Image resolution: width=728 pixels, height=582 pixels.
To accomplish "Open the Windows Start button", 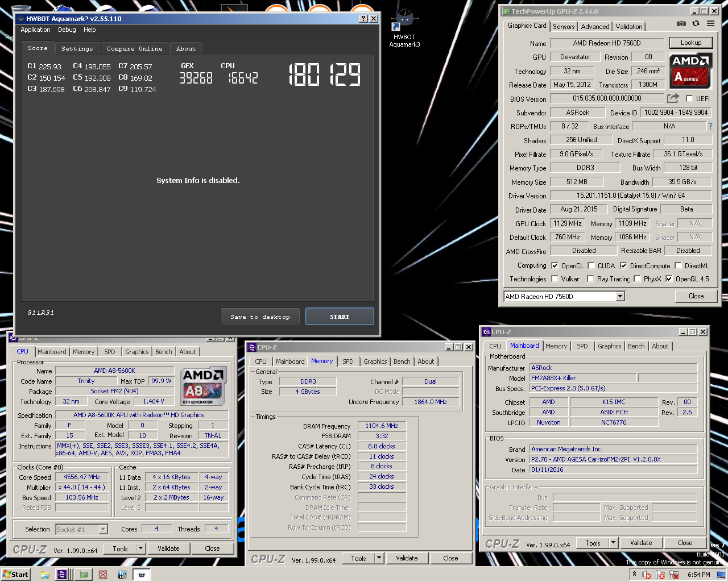I will (x=15, y=574).
